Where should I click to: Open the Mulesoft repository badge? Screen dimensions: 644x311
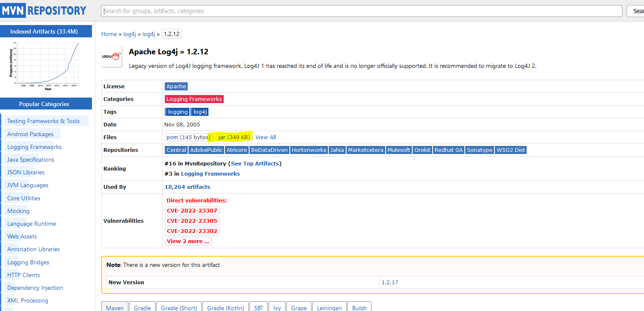pyautogui.click(x=399, y=150)
